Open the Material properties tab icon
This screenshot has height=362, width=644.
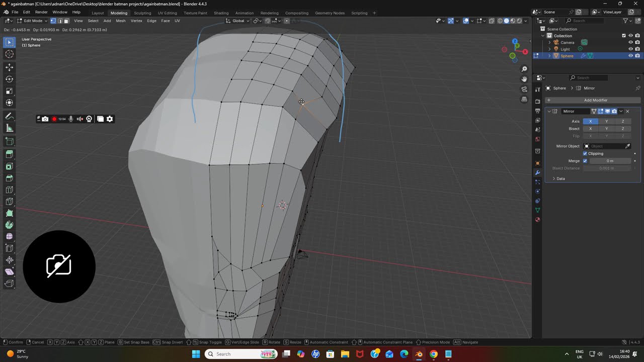pos(537,220)
